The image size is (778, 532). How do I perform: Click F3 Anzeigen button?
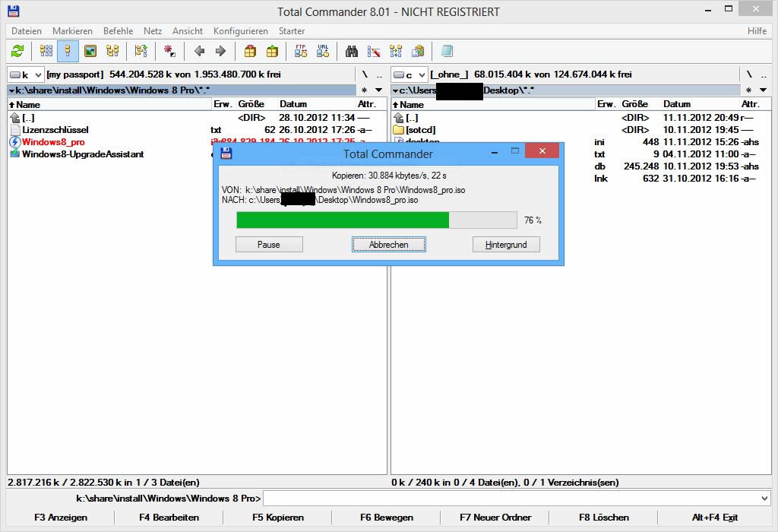pos(61,518)
